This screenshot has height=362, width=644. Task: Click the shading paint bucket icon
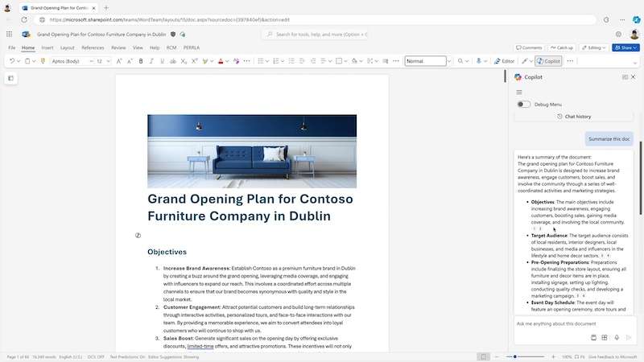[354, 61]
